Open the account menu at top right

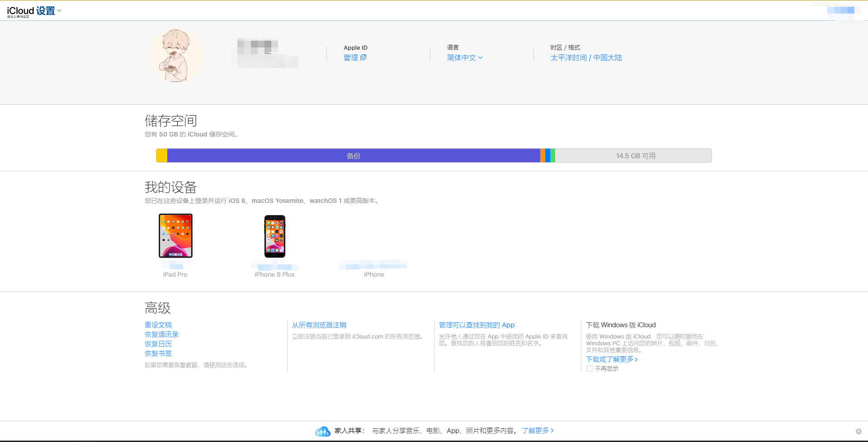(x=840, y=10)
